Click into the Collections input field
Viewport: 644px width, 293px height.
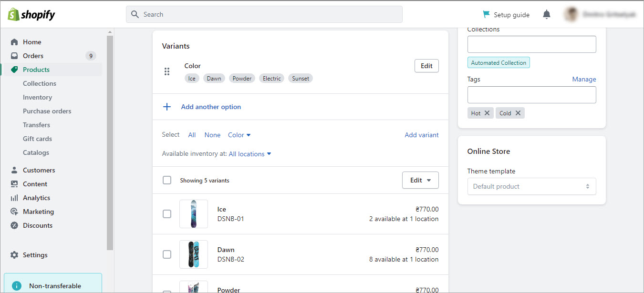coord(531,44)
